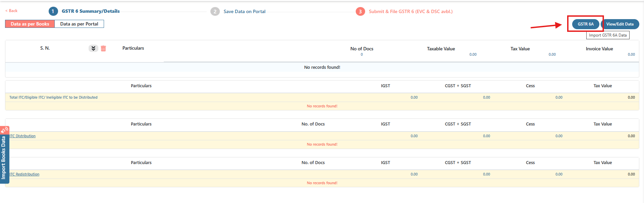Click the Taxable Value column header

click(441, 49)
